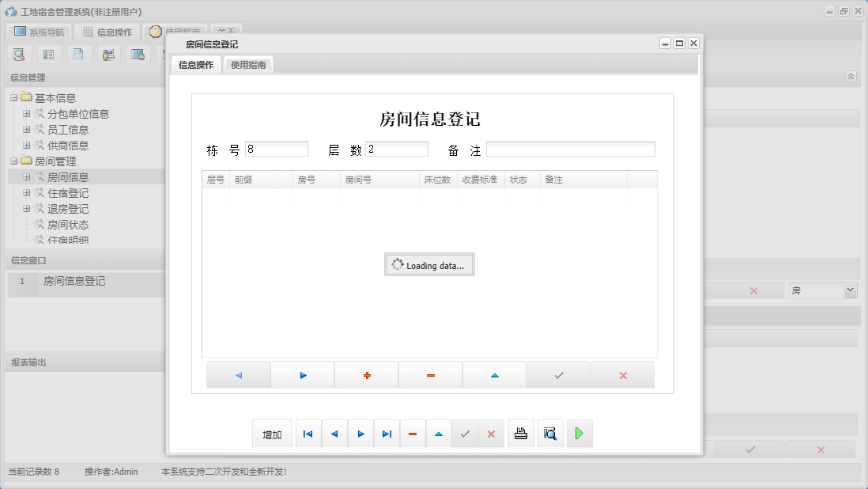Open print preview with the magnifier-printer icon
Screen dimensions: 868x489
click(x=550, y=434)
